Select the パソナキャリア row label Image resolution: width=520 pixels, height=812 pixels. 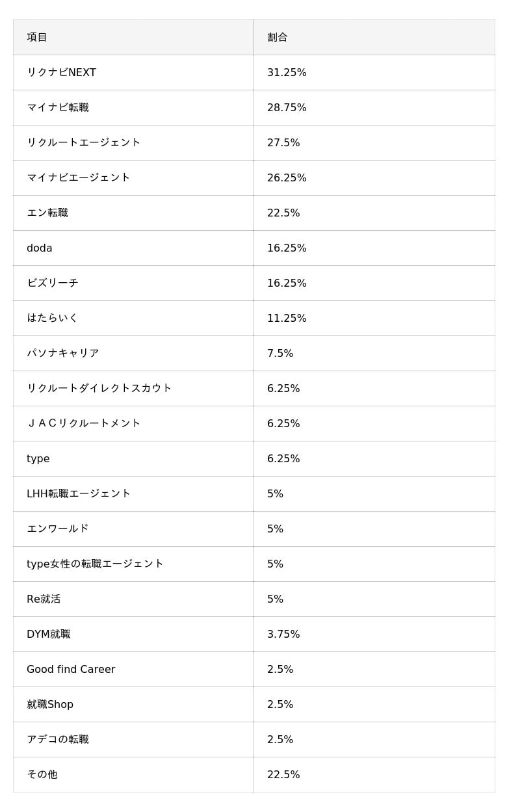[63, 353]
